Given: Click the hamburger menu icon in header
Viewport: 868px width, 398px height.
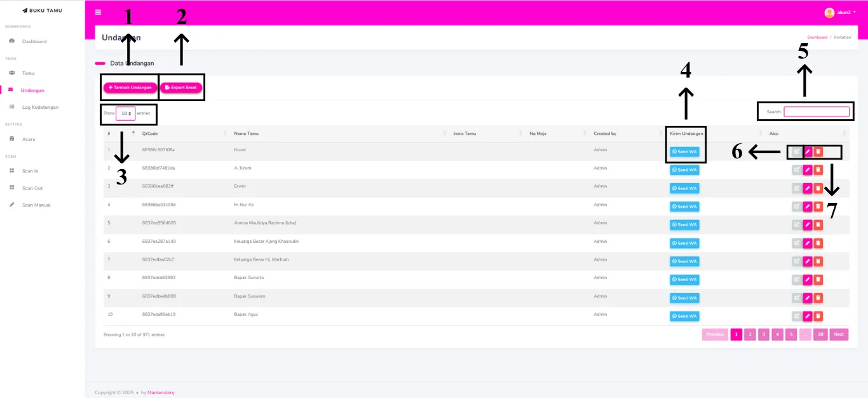Looking at the screenshot, I should click(98, 12).
